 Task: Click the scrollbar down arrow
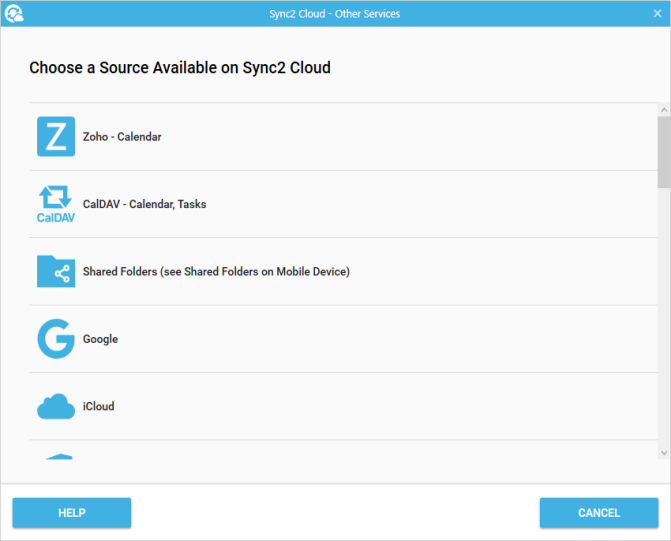tap(664, 452)
